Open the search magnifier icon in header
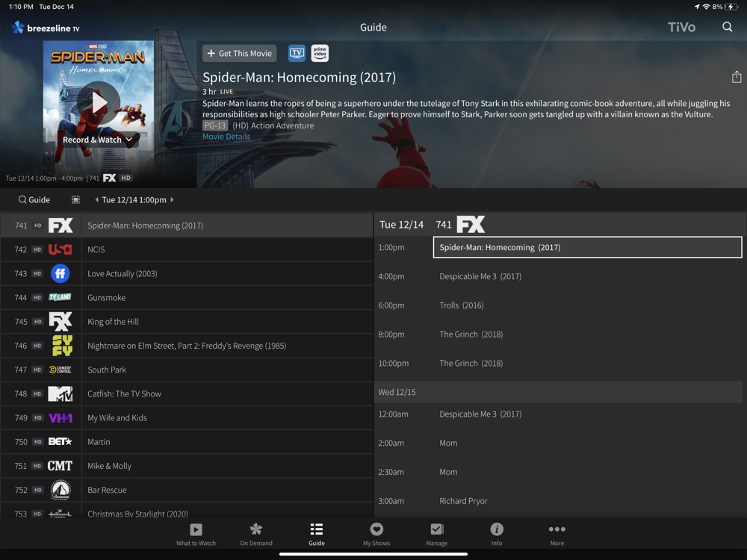747x560 pixels. 727,27
